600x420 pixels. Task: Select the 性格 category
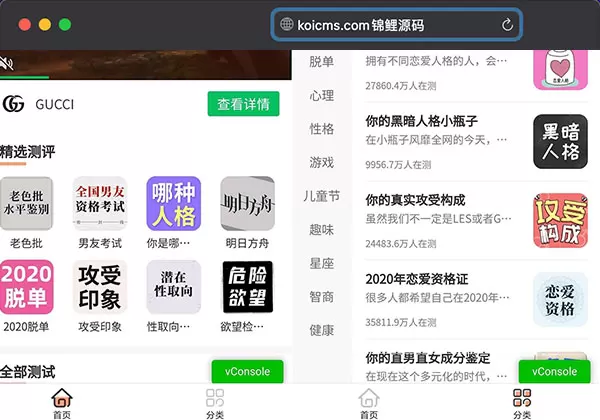(x=321, y=129)
